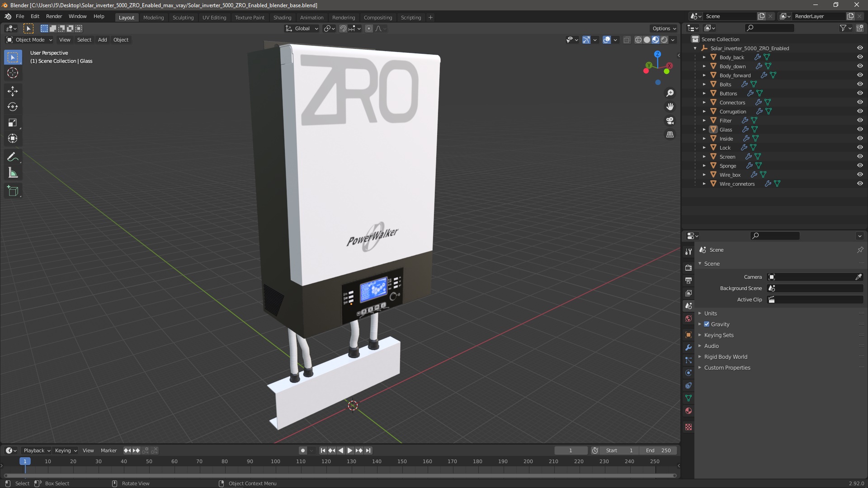The height and width of the screenshot is (488, 868).
Task: Open Texture properties checker tab
Action: coord(689,427)
